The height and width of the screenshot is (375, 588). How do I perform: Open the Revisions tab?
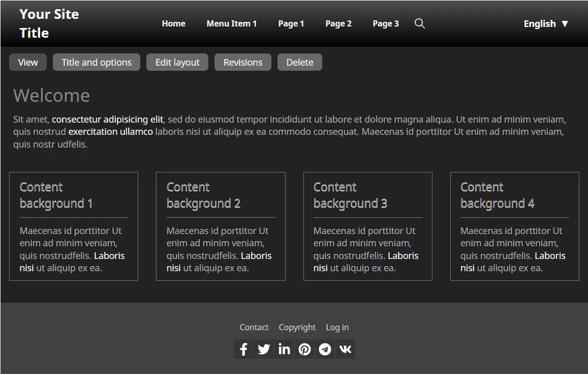coord(243,62)
